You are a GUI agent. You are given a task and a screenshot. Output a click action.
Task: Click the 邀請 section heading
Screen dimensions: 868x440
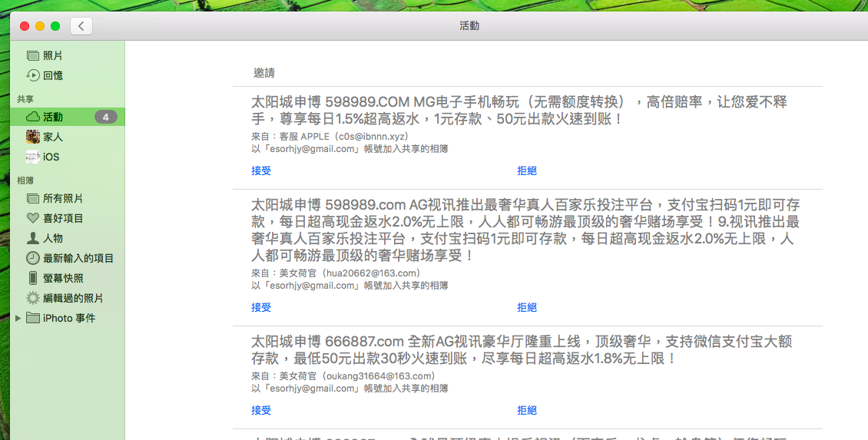(264, 72)
